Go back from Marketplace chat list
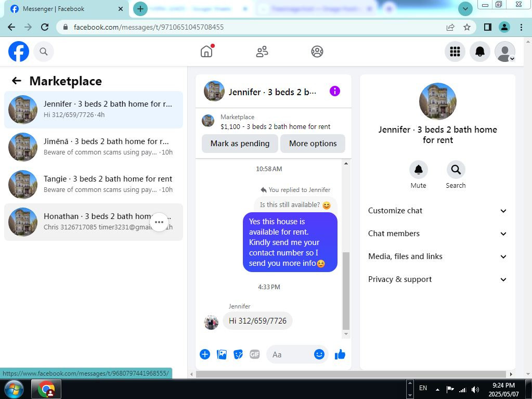Viewport: 532px width, 399px height. click(x=16, y=81)
